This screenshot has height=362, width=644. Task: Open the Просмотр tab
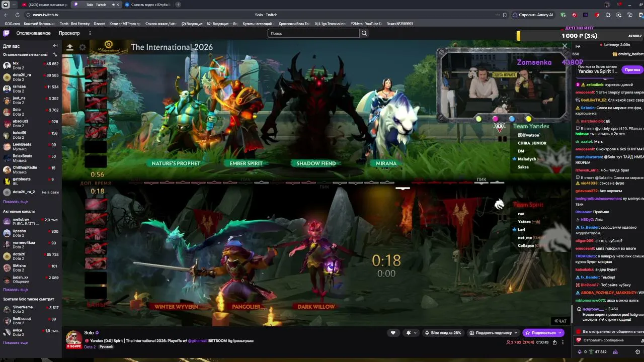point(69,33)
